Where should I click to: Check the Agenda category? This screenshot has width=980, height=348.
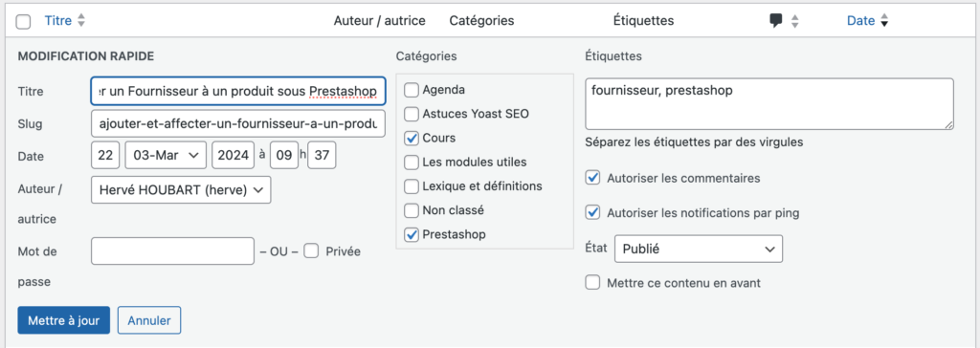(x=412, y=90)
